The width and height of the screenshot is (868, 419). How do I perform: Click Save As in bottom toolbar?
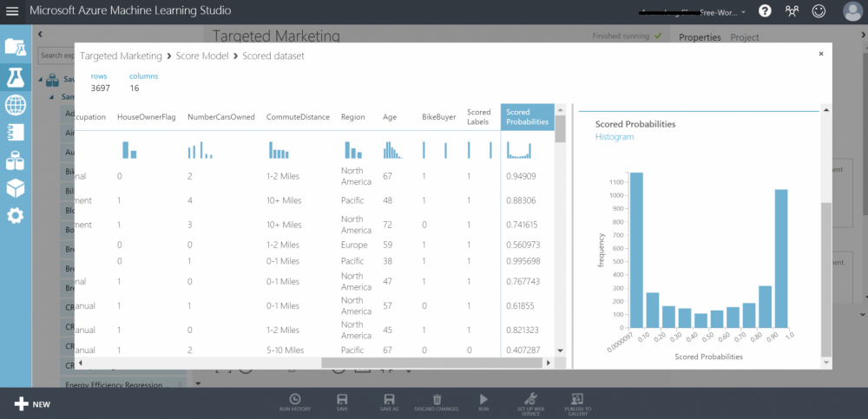click(389, 403)
